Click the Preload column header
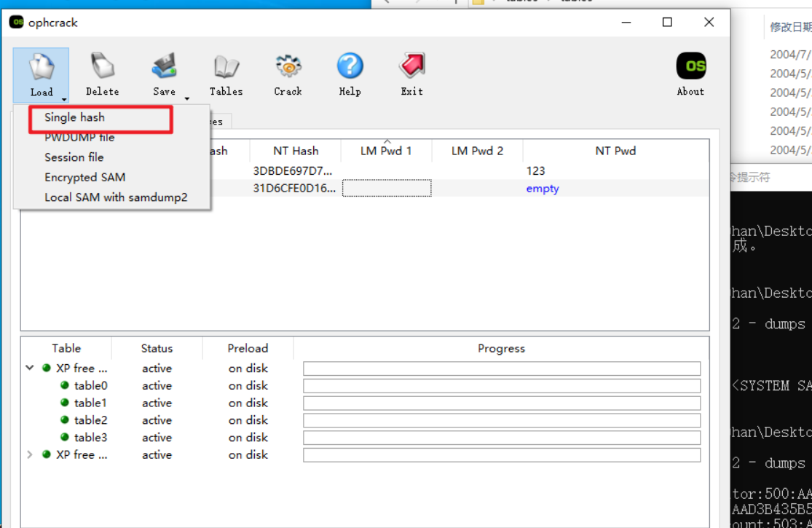Viewport: 812px width, 528px height. coord(248,348)
